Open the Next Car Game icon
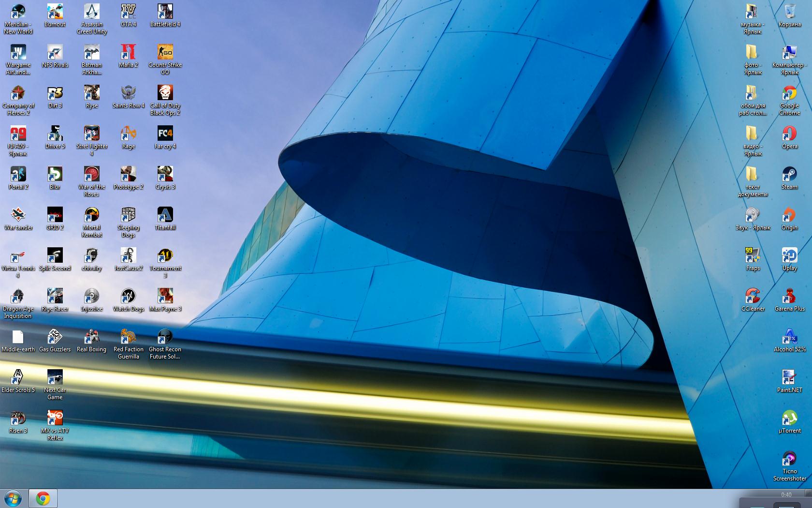812x508 pixels. [x=55, y=385]
